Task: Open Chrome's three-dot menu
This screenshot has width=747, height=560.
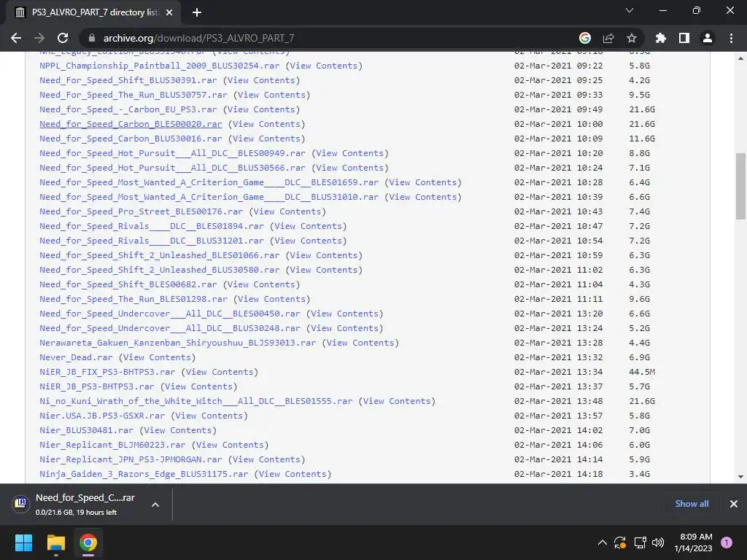Action: (x=731, y=38)
